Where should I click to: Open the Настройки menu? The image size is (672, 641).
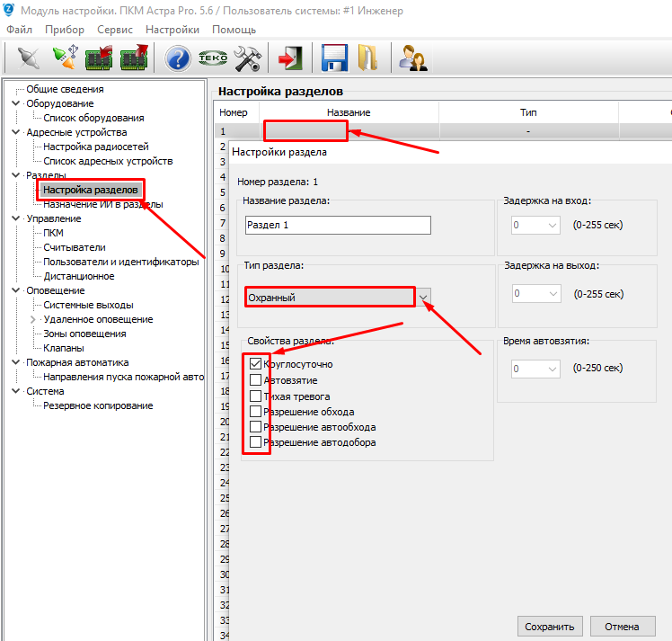[x=172, y=30]
